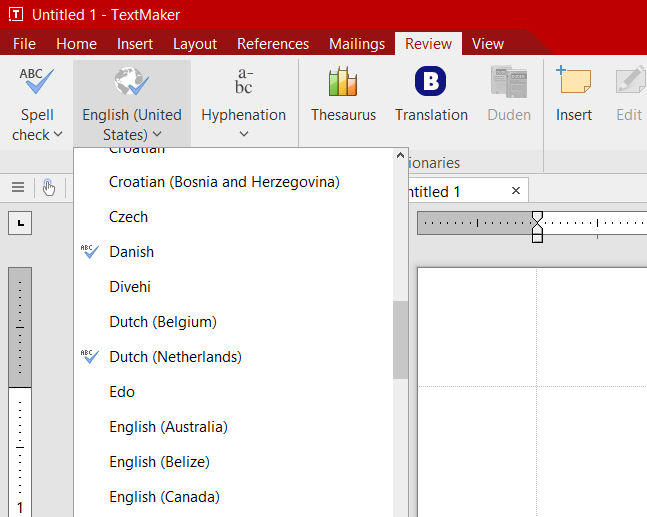The width and height of the screenshot is (647, 517).
Task: Click the hand touch mode icon
Action: (x=48, y=188)
